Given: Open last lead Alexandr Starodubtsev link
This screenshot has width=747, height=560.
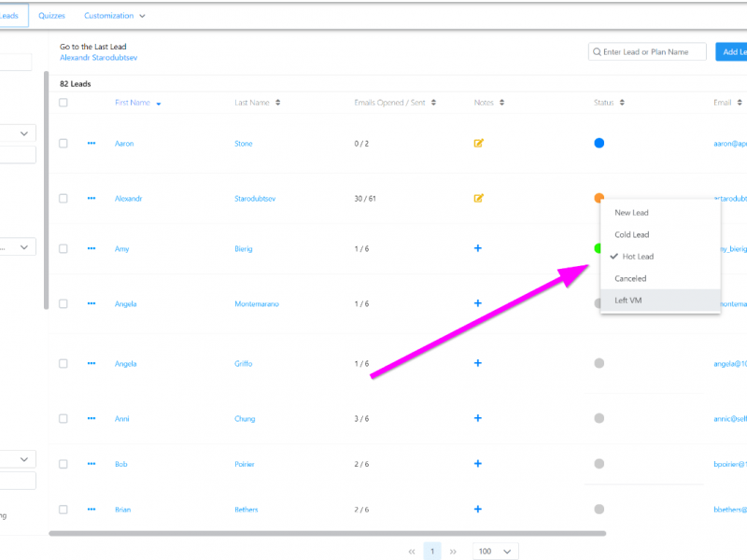Looking at the screenshot, I should point(98,58).
